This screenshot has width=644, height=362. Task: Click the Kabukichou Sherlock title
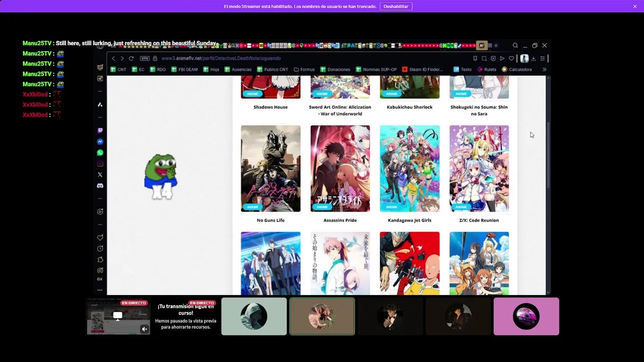(410, 107)
